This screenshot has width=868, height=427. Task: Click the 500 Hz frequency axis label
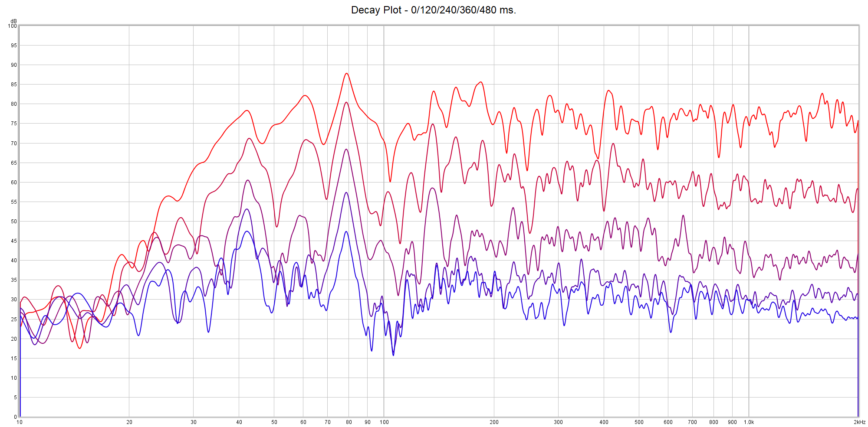point(639,422)
